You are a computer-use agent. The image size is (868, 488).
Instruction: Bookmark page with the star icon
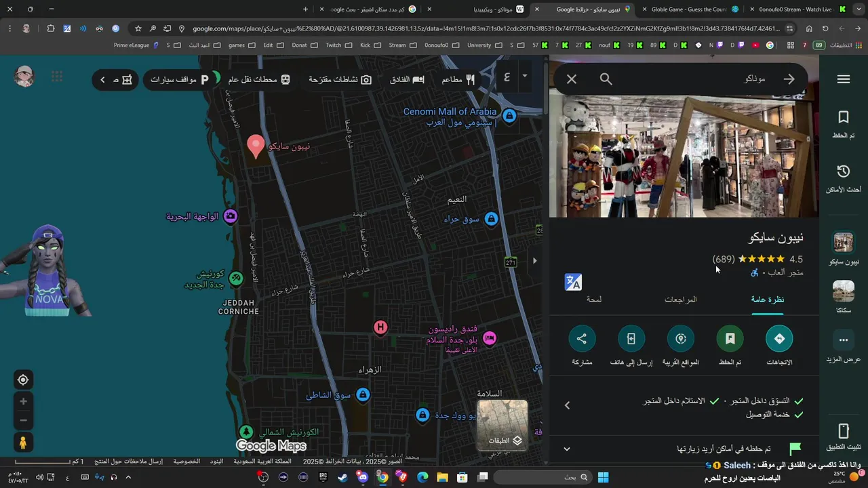click(138, 28)
